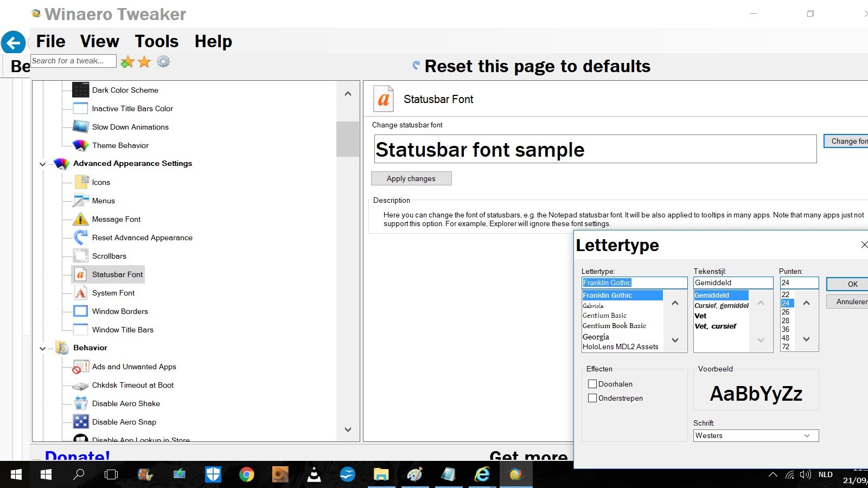This screenshot has height=488, width=868.
Task: Show hidden system tray icons chevron
Action: [773, 475]
